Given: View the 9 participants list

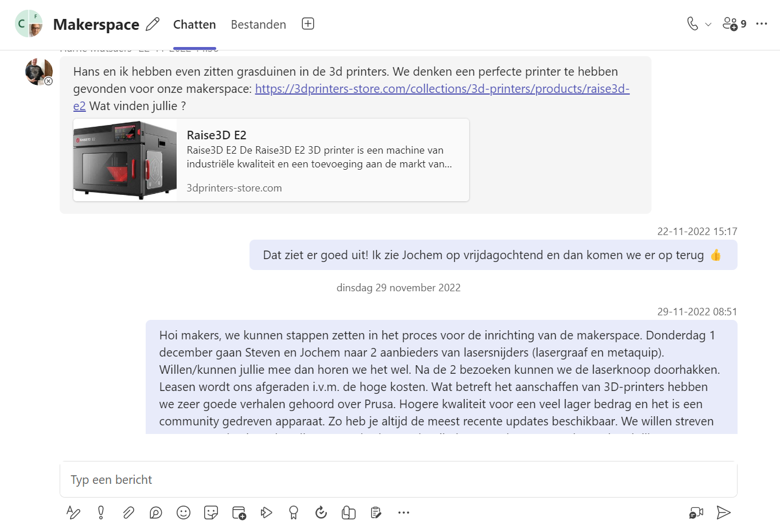Looking at the screenshot, I should point(735,24).
